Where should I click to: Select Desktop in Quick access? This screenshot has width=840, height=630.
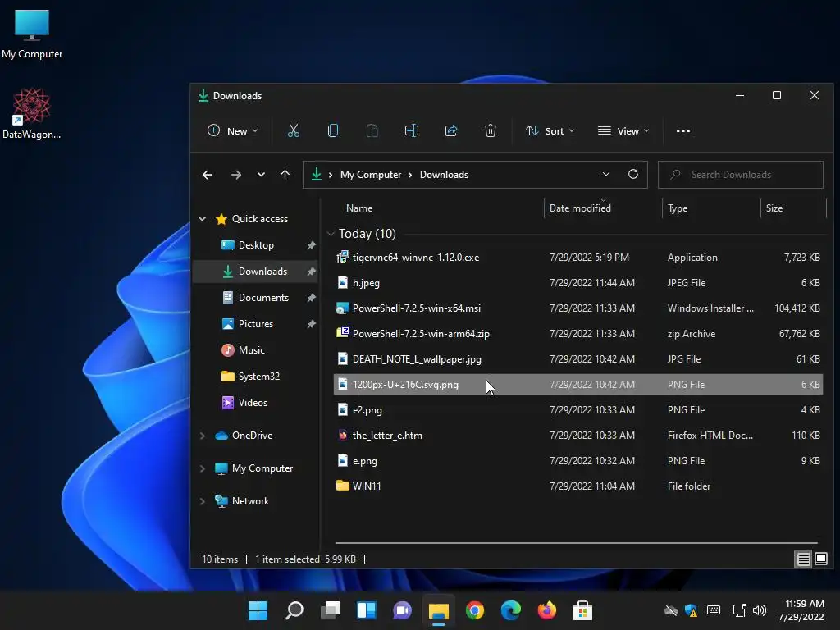(256, 244)
